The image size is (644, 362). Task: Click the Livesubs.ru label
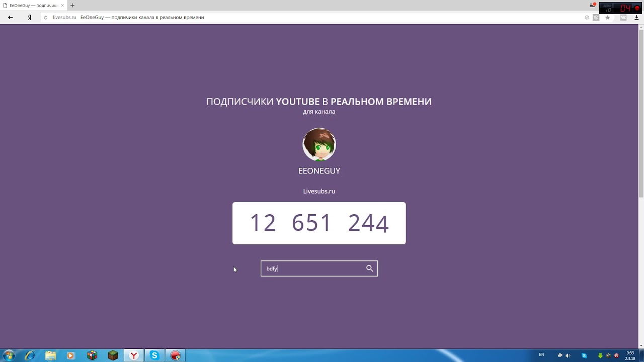pos(319,191)
